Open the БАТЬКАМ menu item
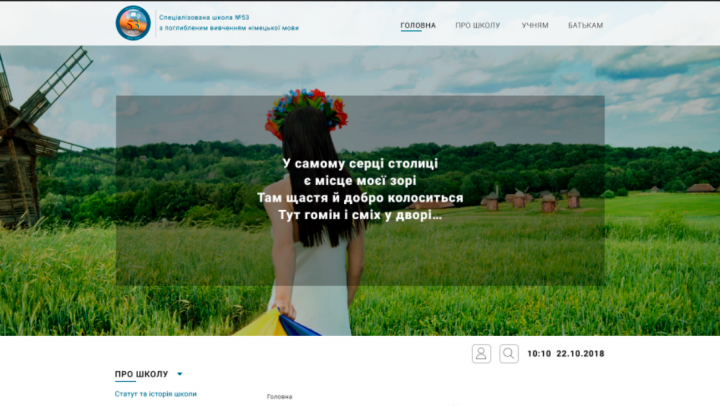 [585, 25]
